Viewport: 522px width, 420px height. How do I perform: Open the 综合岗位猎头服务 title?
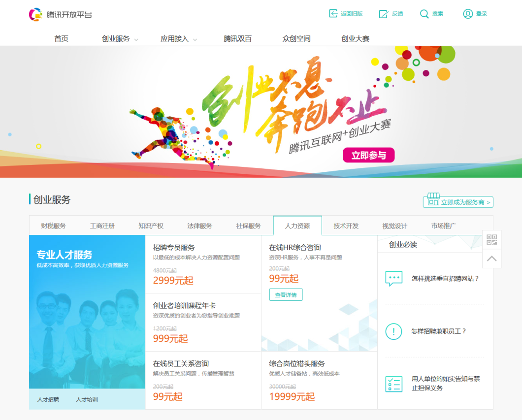[297, 364]
